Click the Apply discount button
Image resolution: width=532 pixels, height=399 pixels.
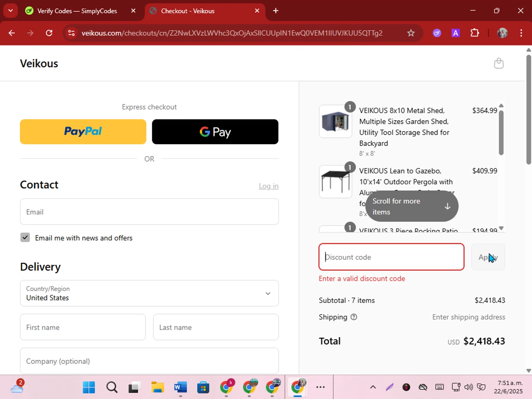click(x=488, y=257)
